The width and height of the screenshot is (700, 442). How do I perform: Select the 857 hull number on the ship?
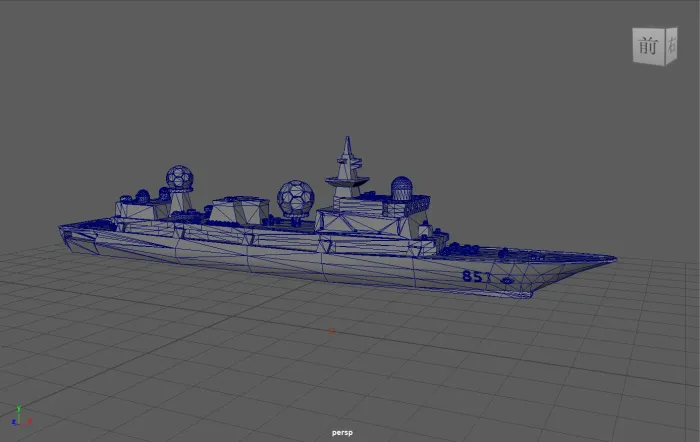coord(476,277)
